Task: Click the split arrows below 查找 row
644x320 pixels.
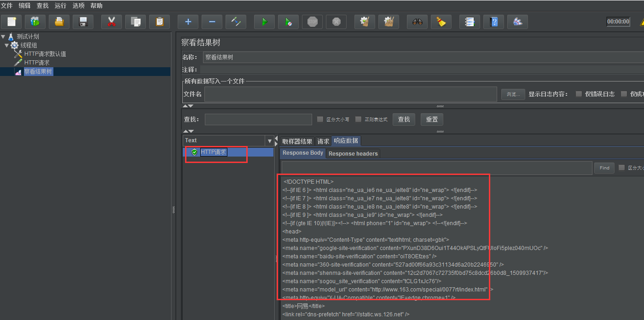Action: point(188,131)
